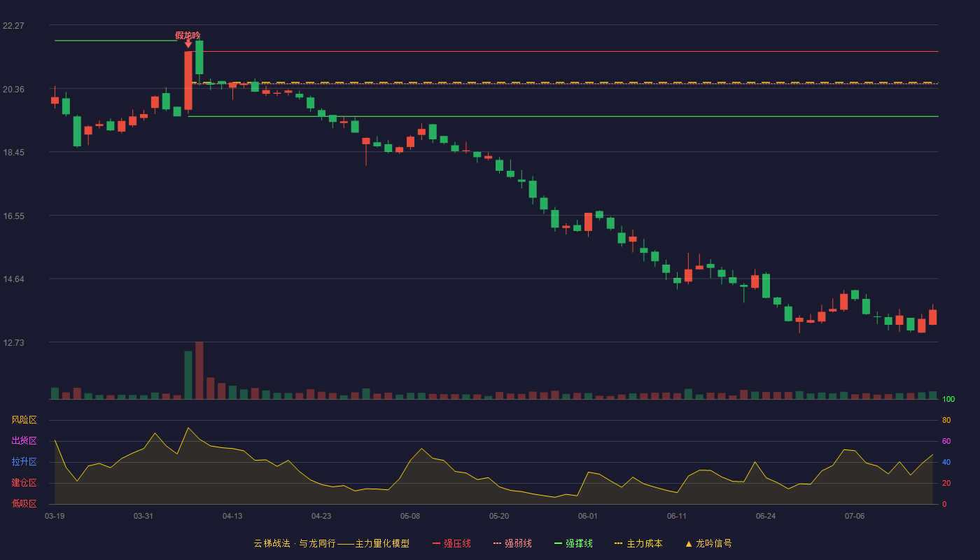The height and width of the screenshot is (560, 980).
Task: Select the tall red candle under the 假龙吟 arrow
Action: (188, 80)
